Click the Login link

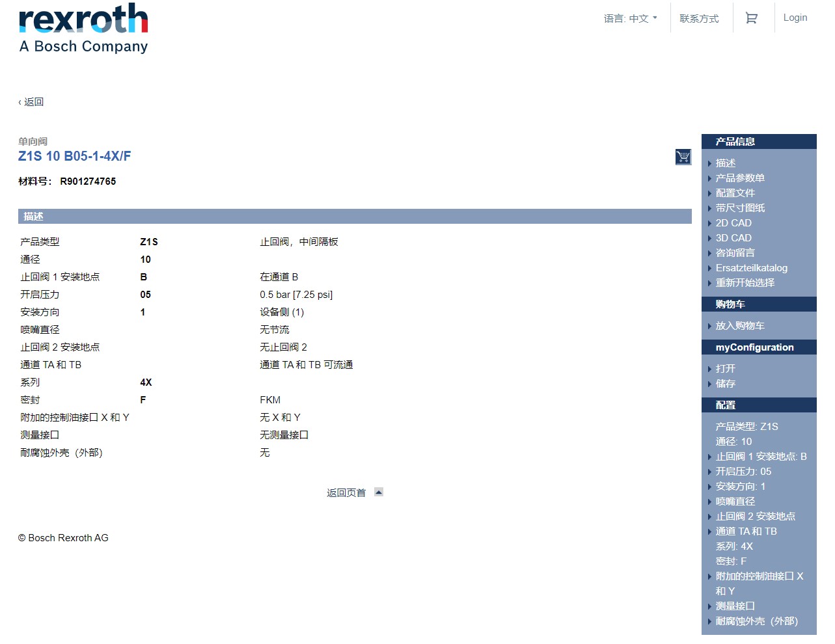pos(795,18)
